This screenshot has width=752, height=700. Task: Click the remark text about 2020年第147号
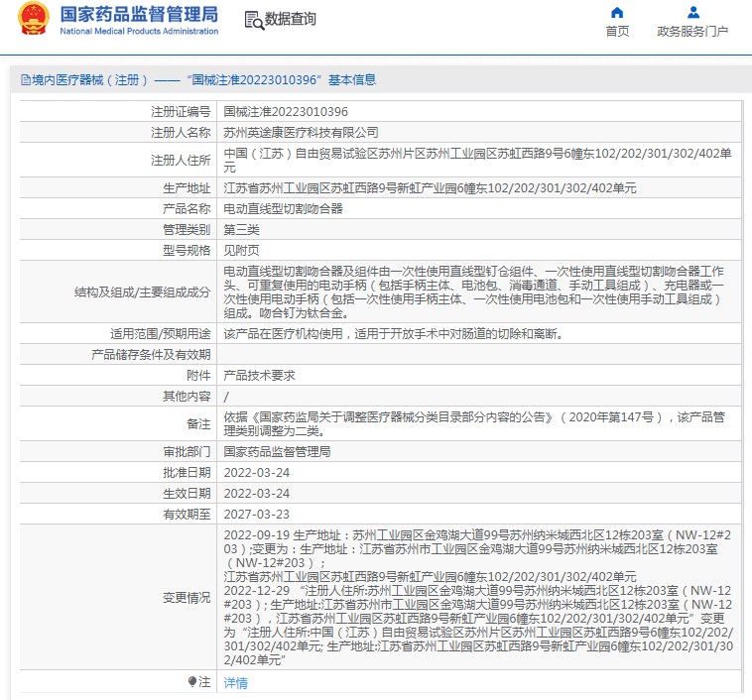[474, 424]
